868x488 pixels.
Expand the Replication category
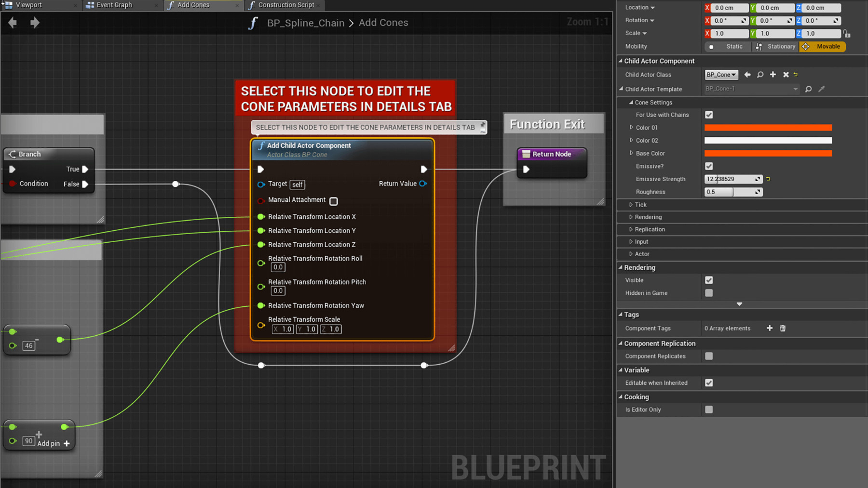[x=632, y=229]
